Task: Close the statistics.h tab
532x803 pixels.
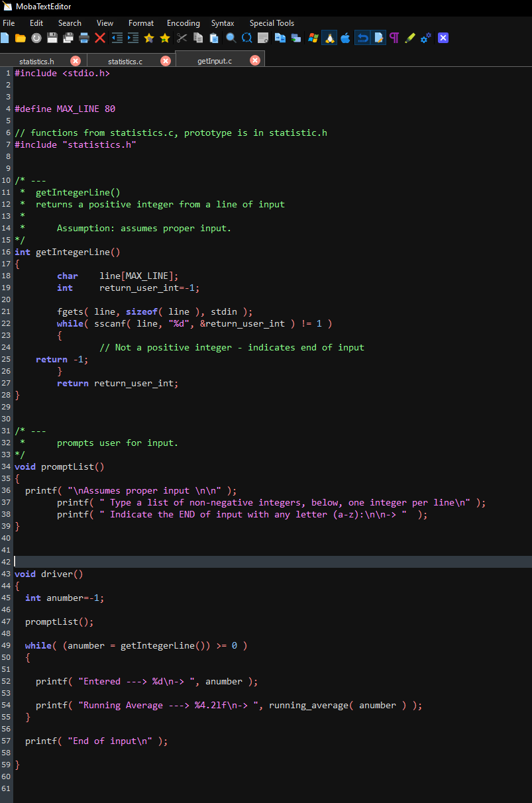Action: [76, 61]
